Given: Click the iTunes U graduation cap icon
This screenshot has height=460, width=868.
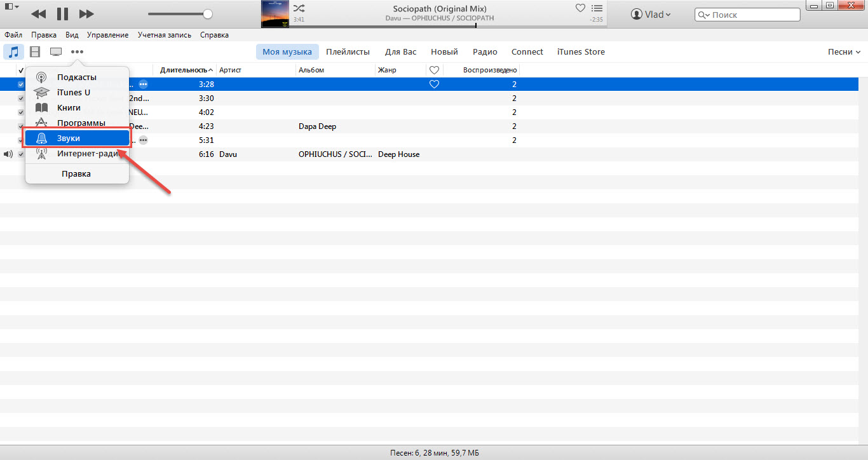Looking at the screenshot, I should coord(41,93).
